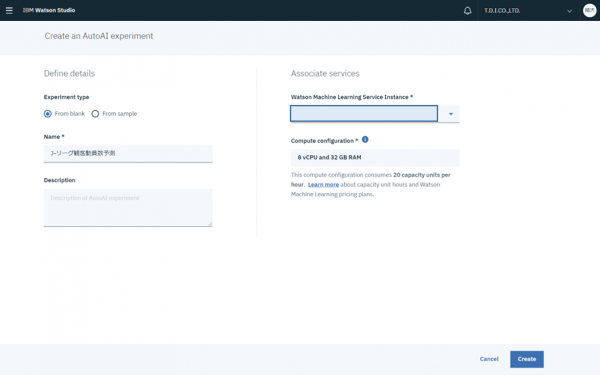Click the Cancel button

[x=489, y=359]
